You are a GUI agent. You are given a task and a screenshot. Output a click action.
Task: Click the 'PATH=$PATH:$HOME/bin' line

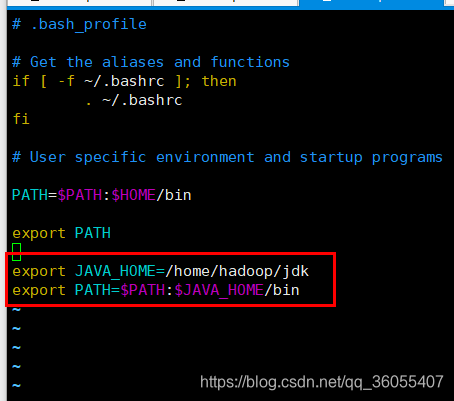[102, 195]
